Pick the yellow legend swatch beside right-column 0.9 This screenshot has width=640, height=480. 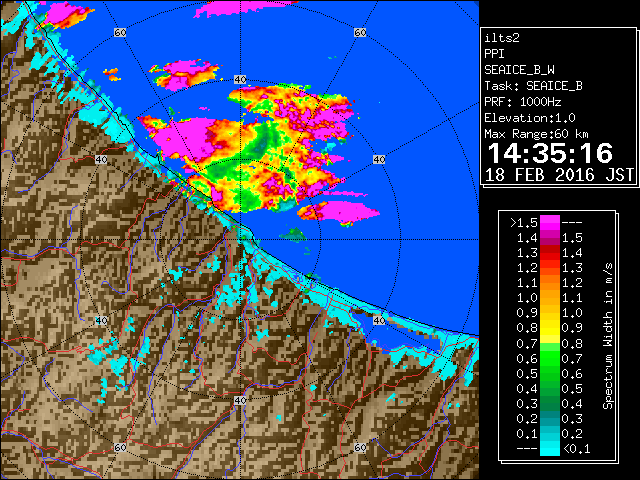[550, 328]
